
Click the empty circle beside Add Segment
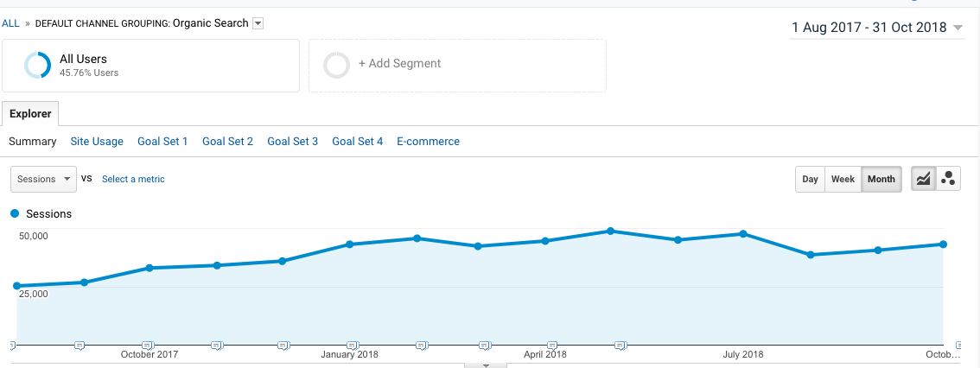[336, 65]
